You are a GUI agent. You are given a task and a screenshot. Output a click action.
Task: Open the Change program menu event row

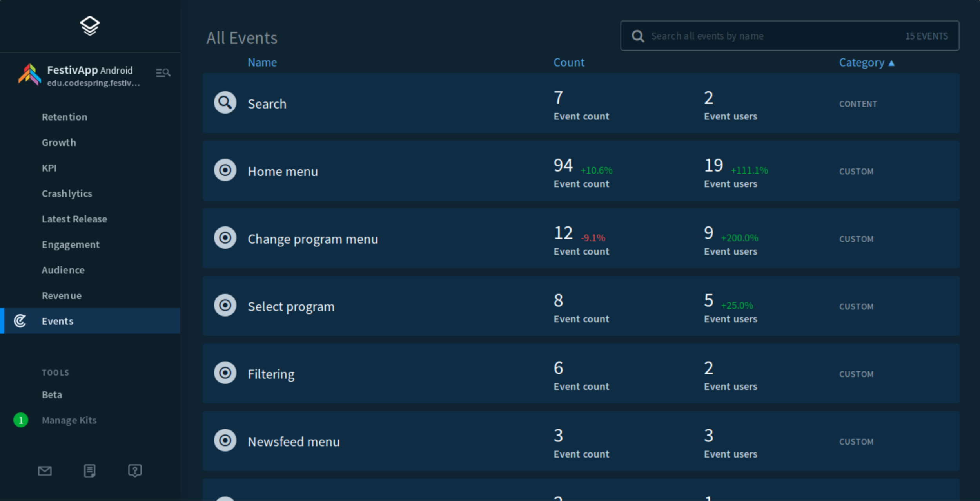[313, 239]
